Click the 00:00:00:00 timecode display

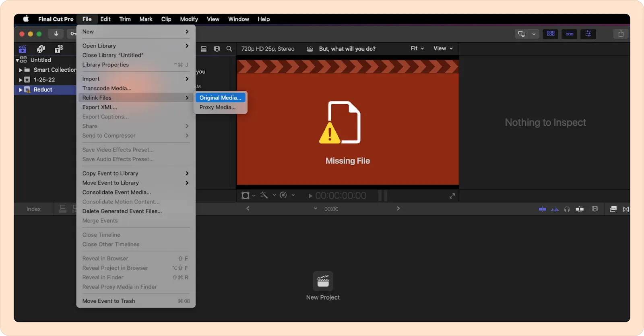coord(341,196)
